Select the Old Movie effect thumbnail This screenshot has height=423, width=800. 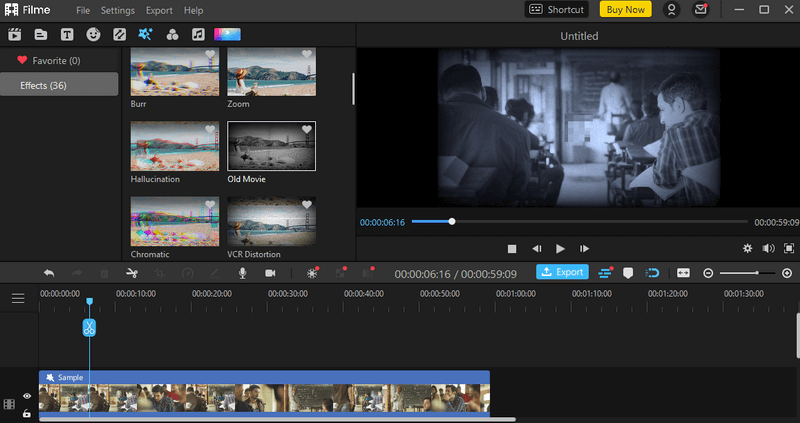click(x=271, y=146)
